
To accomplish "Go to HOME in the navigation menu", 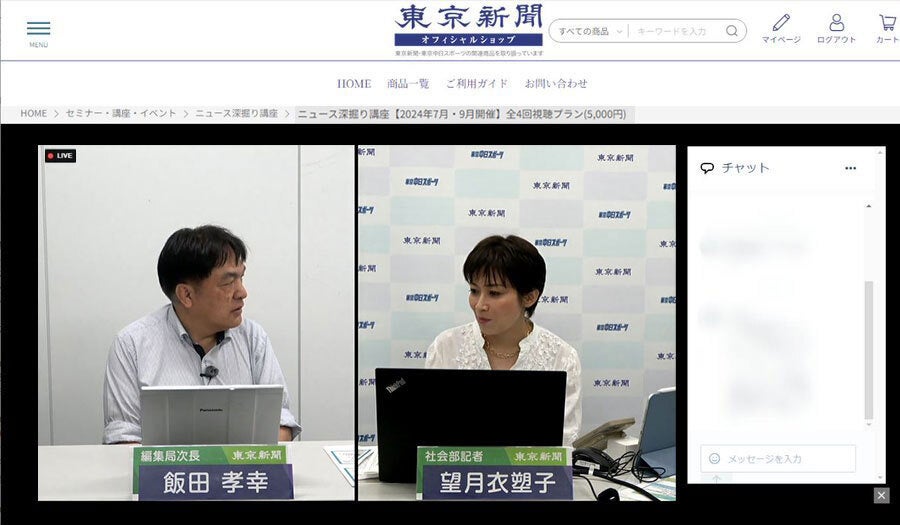I will pos(354,84).
